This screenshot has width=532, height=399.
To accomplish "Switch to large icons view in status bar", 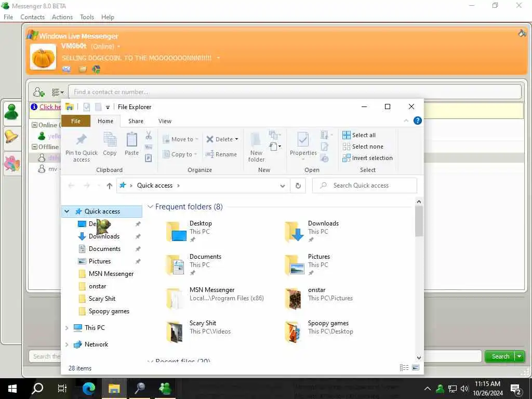I will tap(416, 368).
